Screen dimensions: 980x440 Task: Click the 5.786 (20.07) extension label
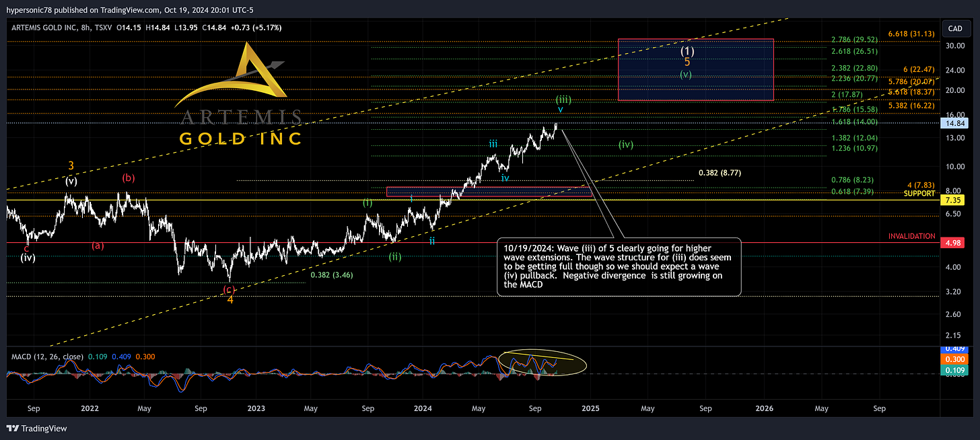tap(912, 82)
